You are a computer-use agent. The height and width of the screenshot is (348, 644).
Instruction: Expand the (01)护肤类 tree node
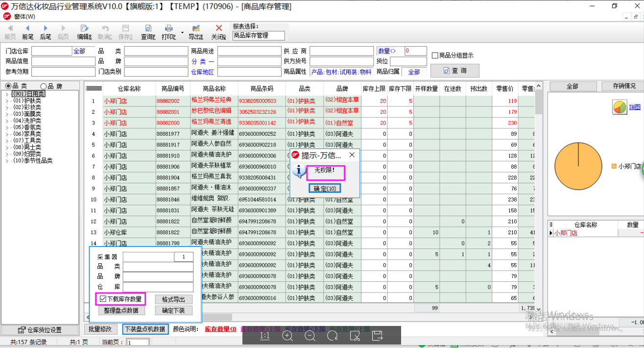(7, 100)
